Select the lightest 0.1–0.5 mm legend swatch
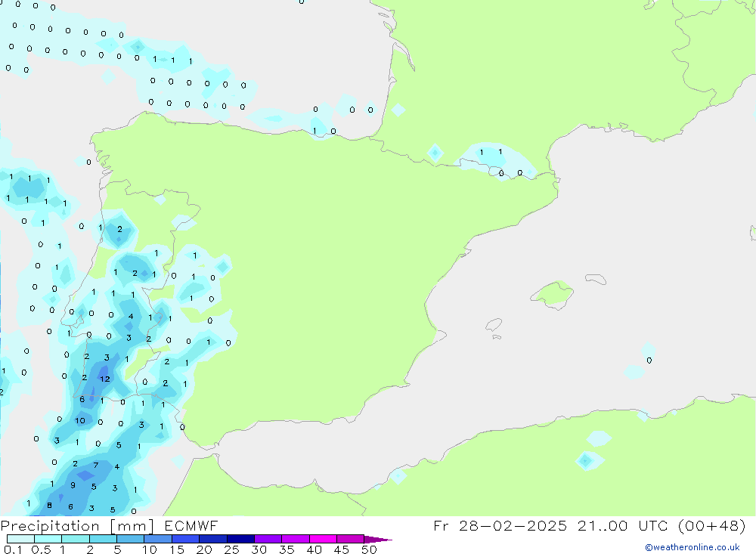 coord(20,539)
